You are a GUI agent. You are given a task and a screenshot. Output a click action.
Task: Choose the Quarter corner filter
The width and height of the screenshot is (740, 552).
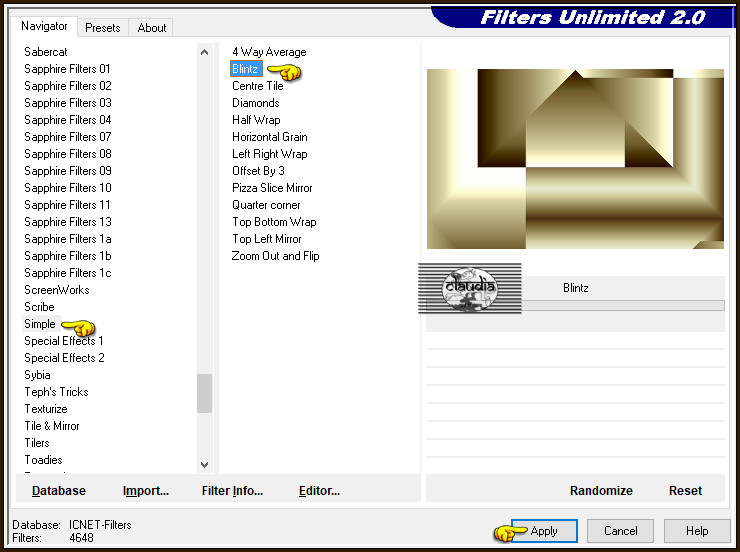pyautogui.click(x=266, y=205)
